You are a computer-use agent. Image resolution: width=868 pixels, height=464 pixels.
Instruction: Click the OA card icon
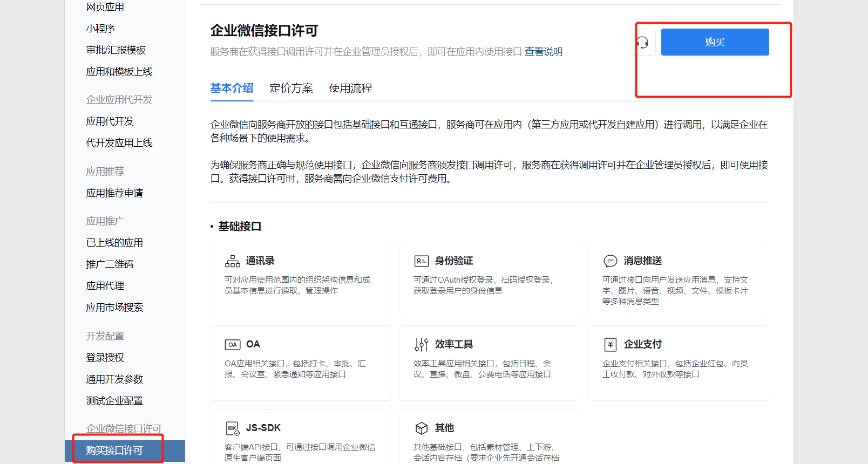(x=233, y=345)
